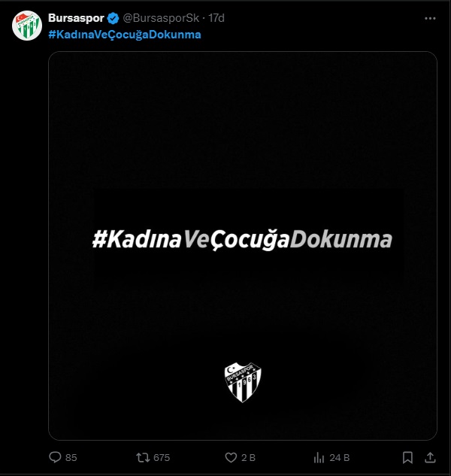
Task: Click the repost arrows icon
Action: click(143, 457)
